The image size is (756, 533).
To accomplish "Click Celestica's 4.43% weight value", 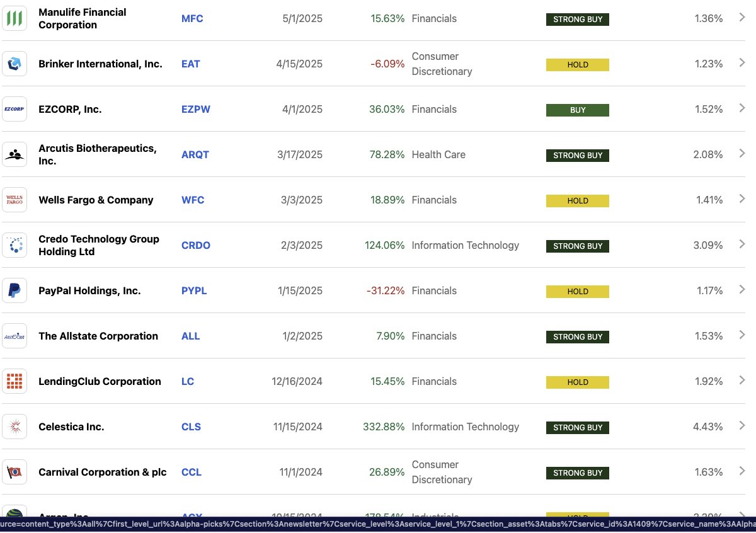I will [x=708, y=427].
